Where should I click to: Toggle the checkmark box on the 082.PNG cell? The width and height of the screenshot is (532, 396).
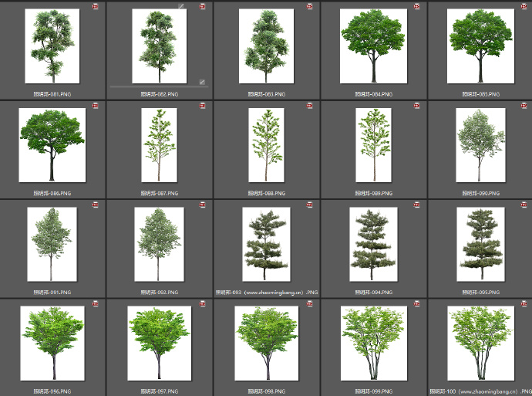click(202, 82)
